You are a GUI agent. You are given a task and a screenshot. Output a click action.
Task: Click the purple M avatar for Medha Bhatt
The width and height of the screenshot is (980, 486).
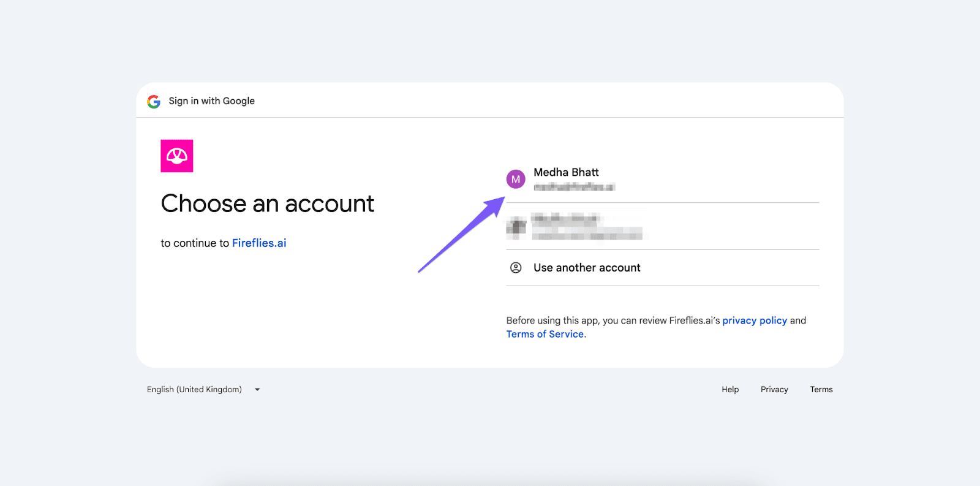[516, 180]
